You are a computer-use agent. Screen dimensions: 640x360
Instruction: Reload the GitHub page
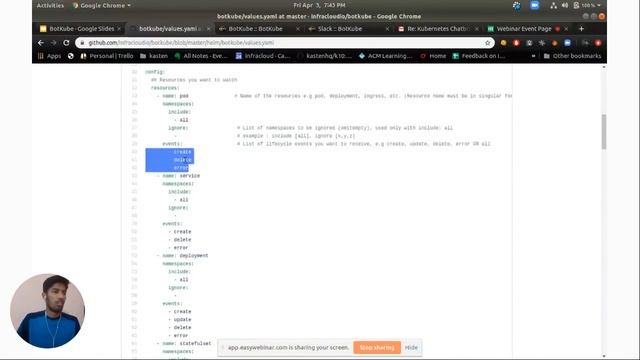(66, 42)
